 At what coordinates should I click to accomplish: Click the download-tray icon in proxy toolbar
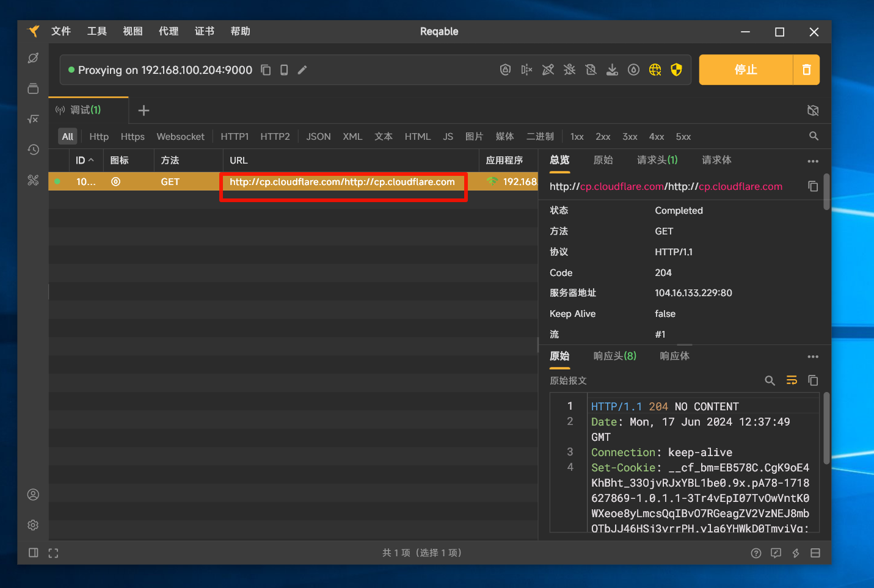[612, 70]
